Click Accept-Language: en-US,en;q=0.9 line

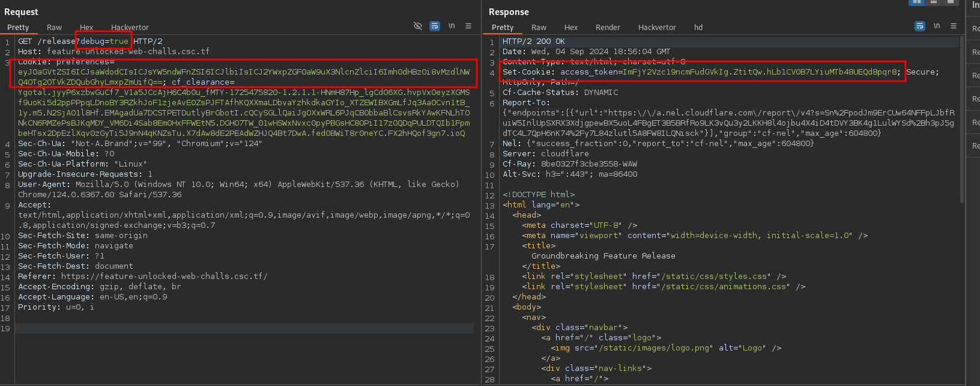[x=92, y=297]
